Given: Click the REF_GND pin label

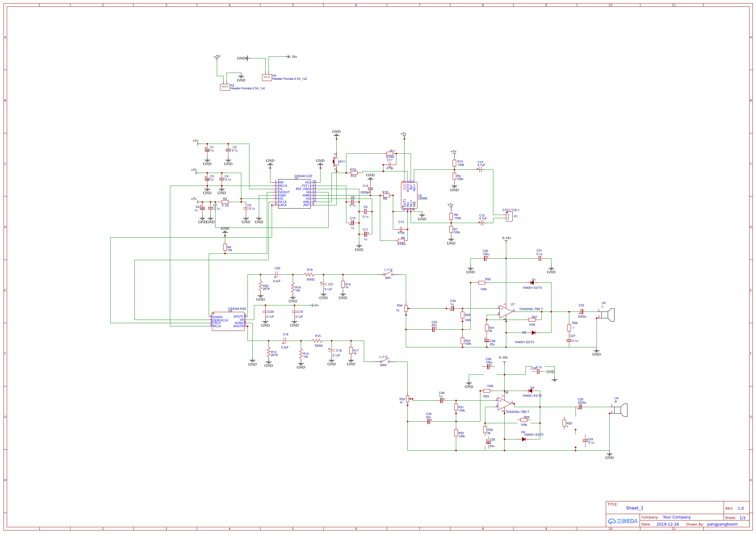Looking at the screenshot, I should point(303,189).
